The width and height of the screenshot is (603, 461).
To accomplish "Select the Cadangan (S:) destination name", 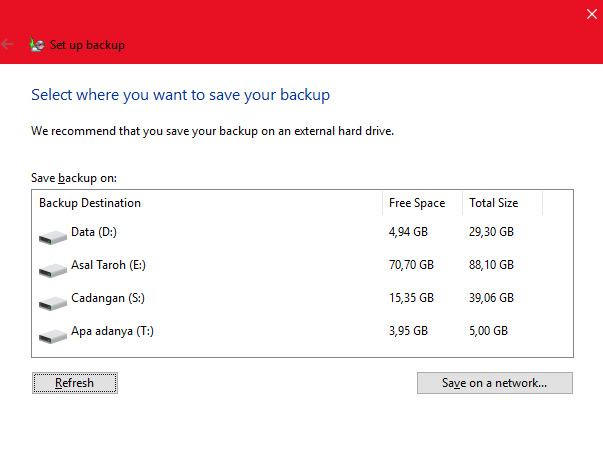I will [108, 298].
